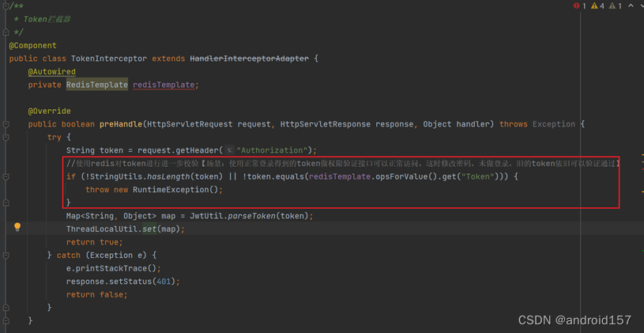This screenshot has height=333, width=644.
Task: Click the Map<String, Object> type declaration
Action: click(x=111, y=216)
